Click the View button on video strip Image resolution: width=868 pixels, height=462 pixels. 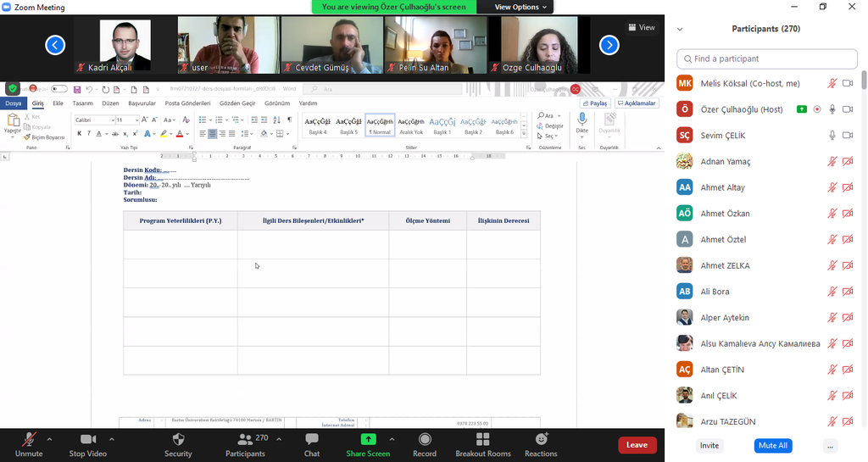pyautogui.click(x=642, y=27)
